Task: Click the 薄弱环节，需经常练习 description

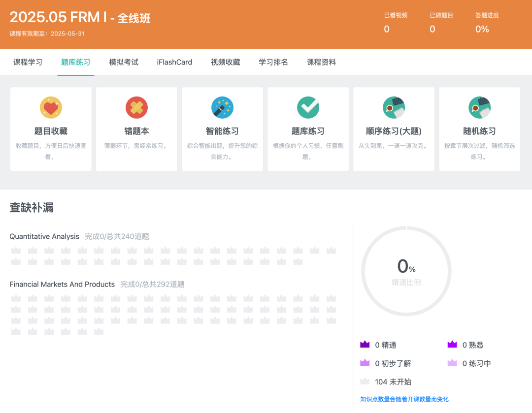Action: [137, 146]
